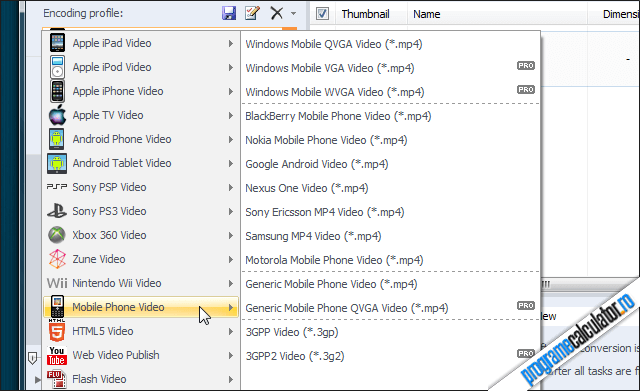Click the Zune Video icon
640x391 pixels.
tap(57, 259)
